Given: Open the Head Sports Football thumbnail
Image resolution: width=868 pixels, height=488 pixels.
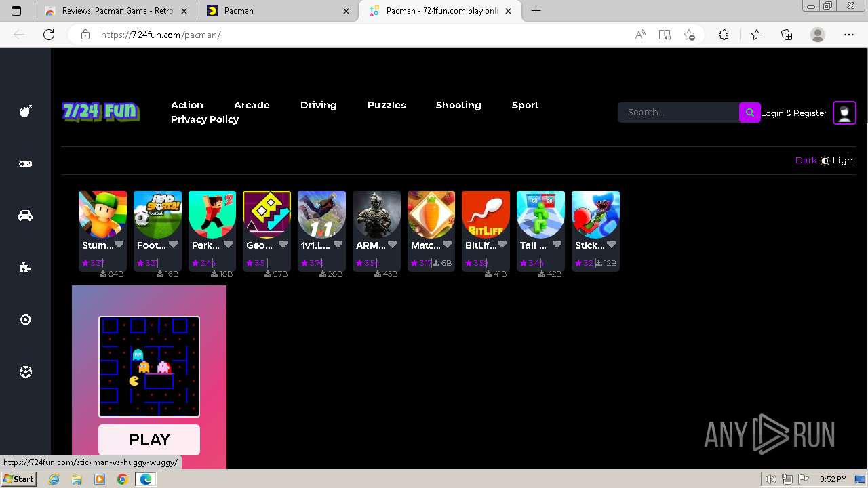Looking at the screenshot, I should click(157, 215).
